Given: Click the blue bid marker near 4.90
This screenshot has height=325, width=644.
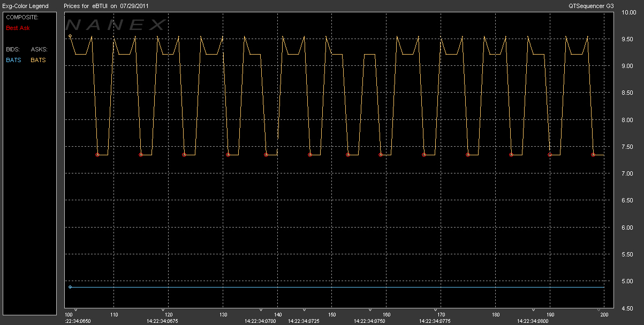Looking at the screenshot, I should [70, 287].
